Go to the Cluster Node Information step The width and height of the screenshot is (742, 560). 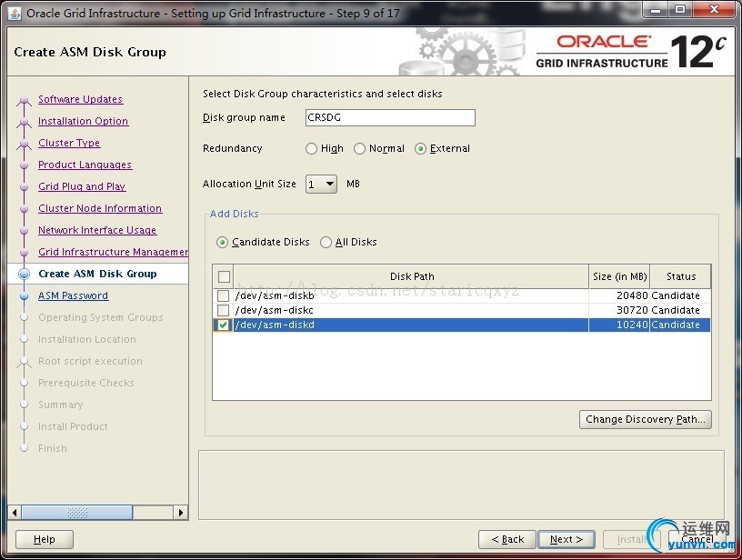(x=100, y=208)
